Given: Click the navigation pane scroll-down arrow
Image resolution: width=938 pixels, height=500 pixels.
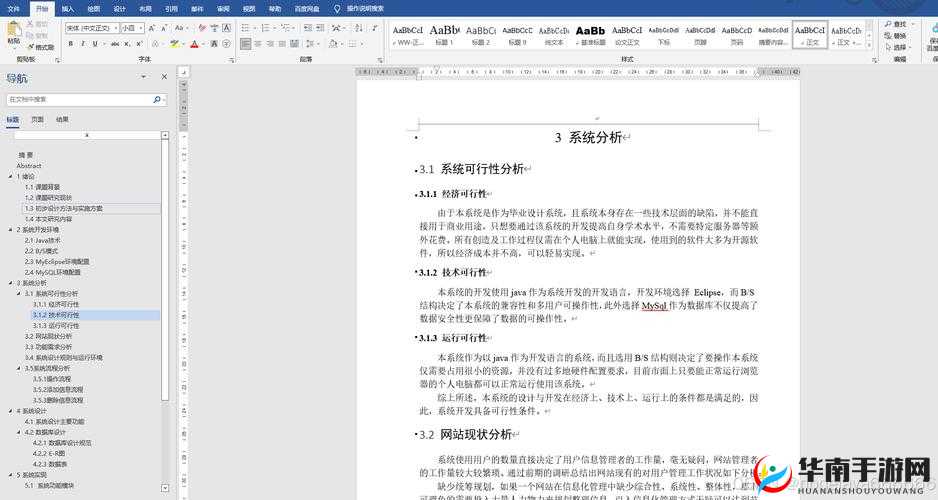Looking at the screenshot, I should (165, 488).
